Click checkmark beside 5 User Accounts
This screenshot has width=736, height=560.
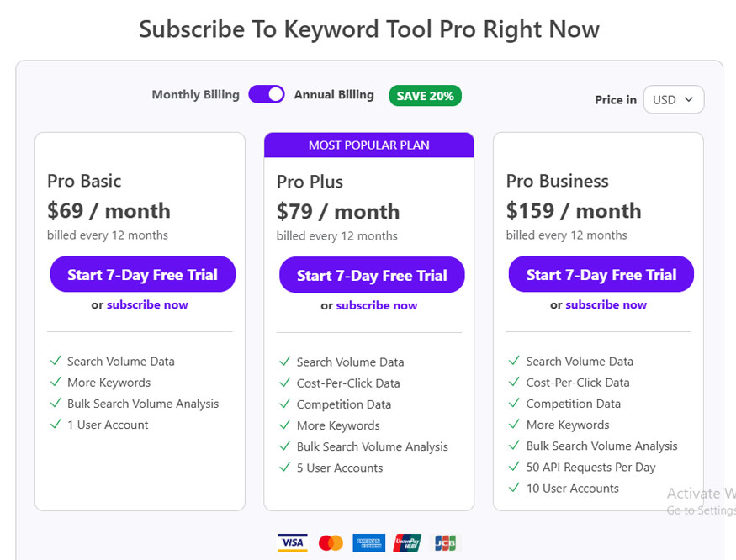tap(285, 467)
